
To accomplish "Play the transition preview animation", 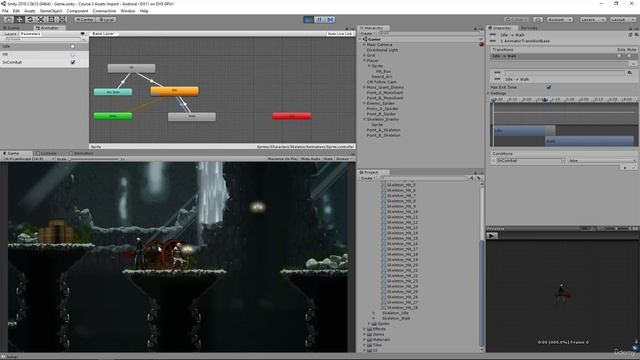I will pos(492,236).
